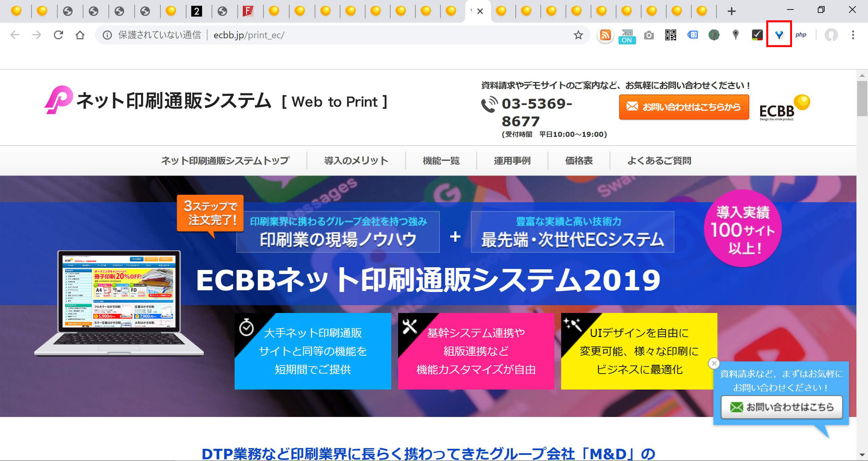Open the QR code generator extension

[x=670, y=35]
